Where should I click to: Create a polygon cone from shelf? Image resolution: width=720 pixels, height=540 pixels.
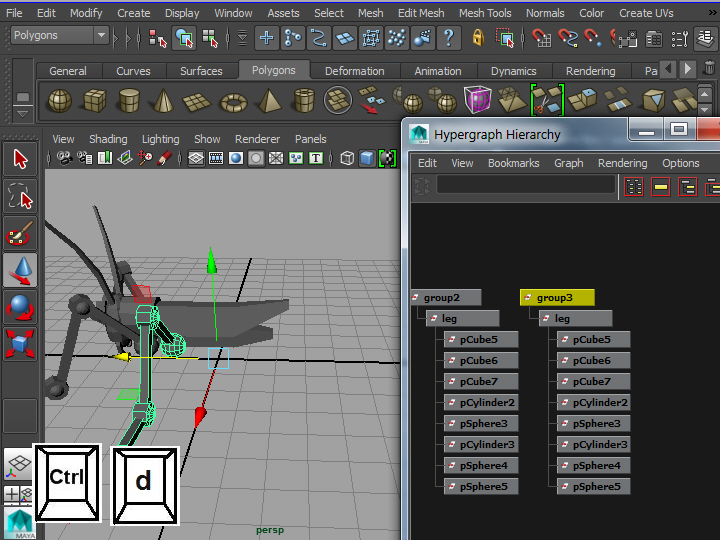point(163,101)
